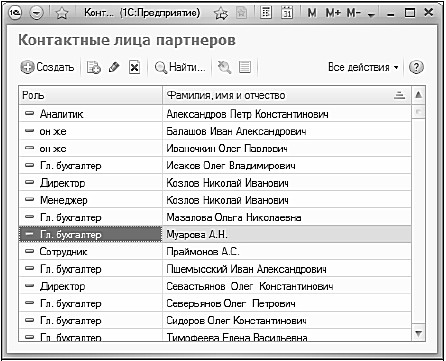Select Тимофеева Елена Васильевна row

pos(215,336)
